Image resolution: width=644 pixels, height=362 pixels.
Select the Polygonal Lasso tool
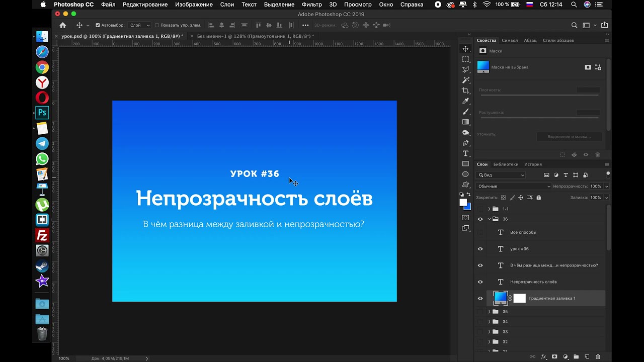[x=465, y=69]
